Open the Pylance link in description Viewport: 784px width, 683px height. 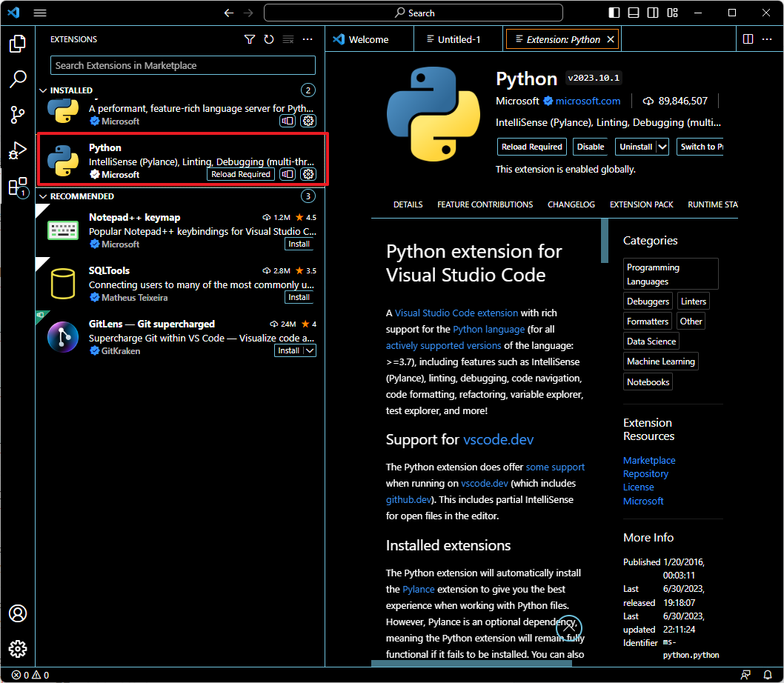click(419, 589)
